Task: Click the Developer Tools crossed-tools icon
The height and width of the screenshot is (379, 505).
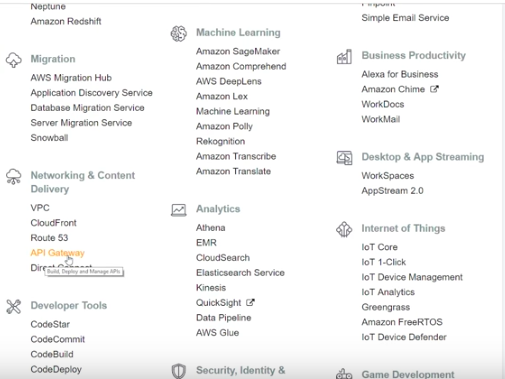Action: [14, 306]
